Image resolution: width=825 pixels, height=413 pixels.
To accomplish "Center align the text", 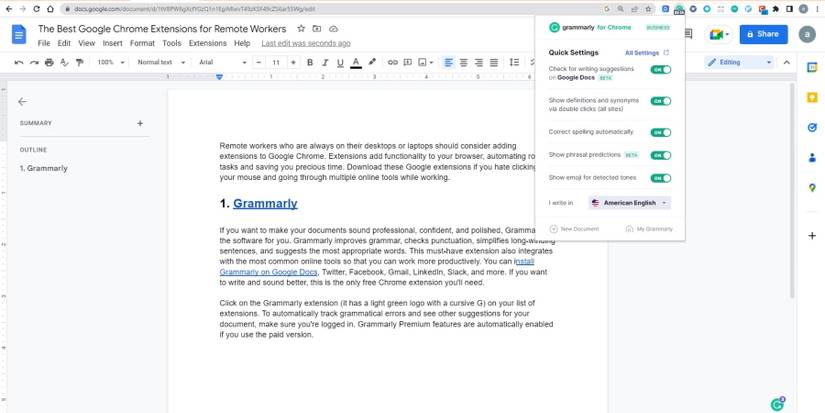I will click(x=464, y=63).
